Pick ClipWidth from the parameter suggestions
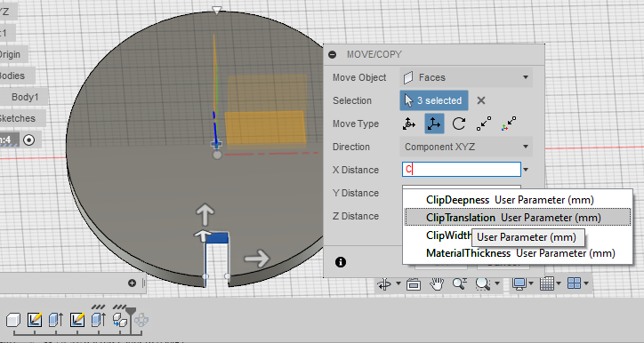Image resolution: width=644 pixels, height=343 pixels. tap(448, 235)
